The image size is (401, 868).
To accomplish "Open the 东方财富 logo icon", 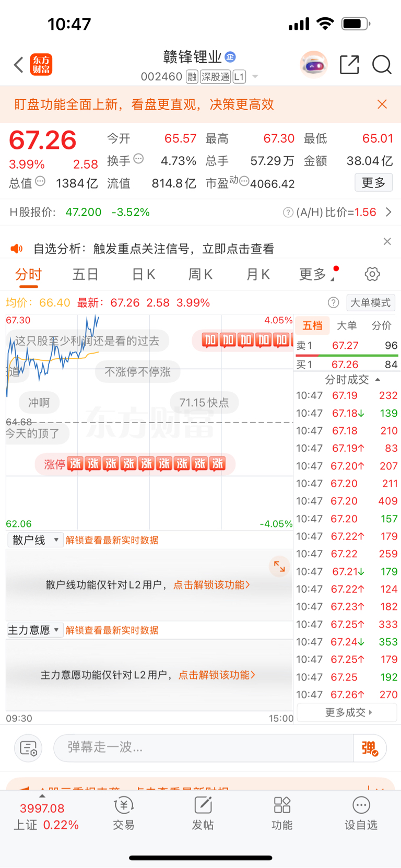I will coord(41,65).
